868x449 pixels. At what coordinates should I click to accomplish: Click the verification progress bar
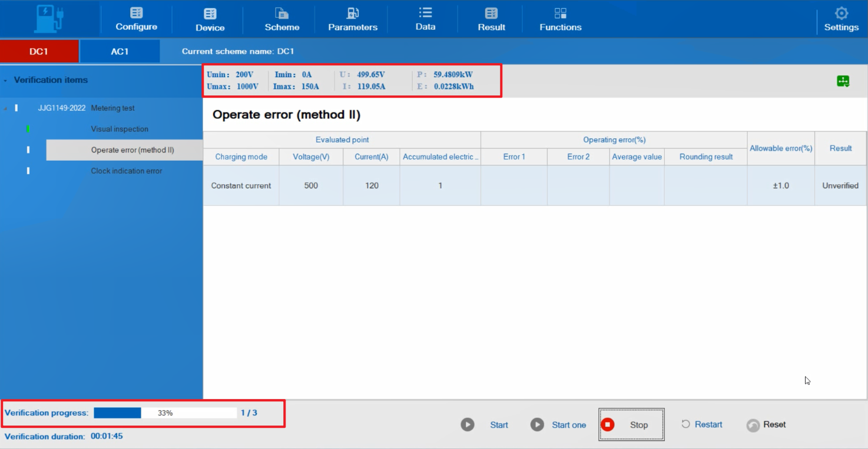[x=165, y=413]
